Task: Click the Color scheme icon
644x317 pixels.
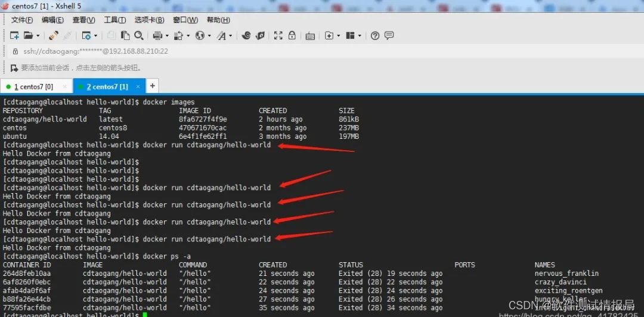Action: [178, 36]
